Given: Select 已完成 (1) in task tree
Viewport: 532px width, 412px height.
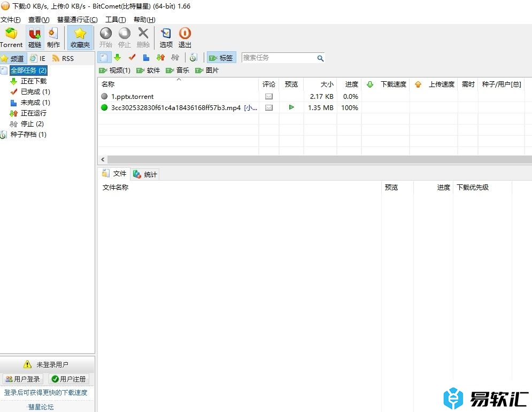Looking at the screenshot, I should click(35, 91).
